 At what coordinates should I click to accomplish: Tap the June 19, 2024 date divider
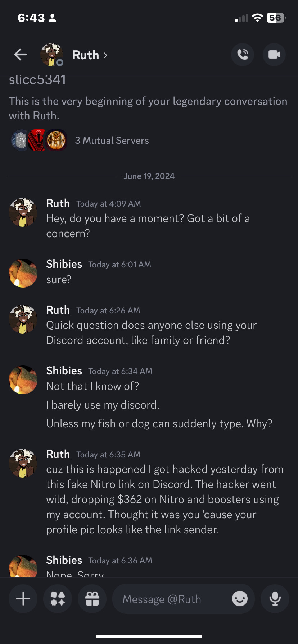(x=149, y=176)
